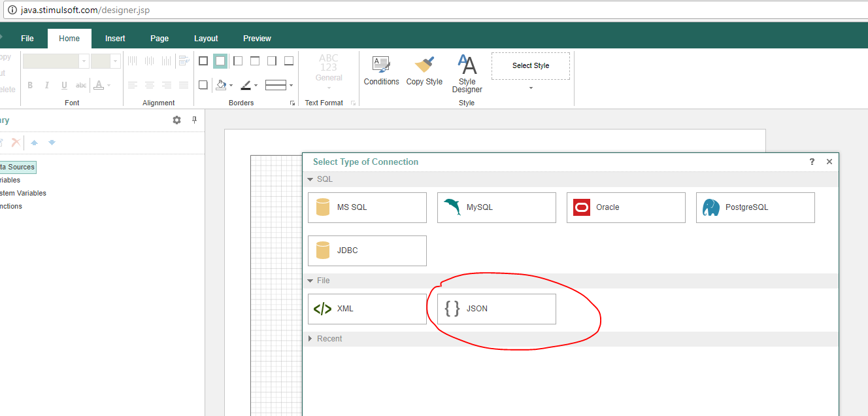Toggle the word wrap icon
868x416 pixels.
184,61
